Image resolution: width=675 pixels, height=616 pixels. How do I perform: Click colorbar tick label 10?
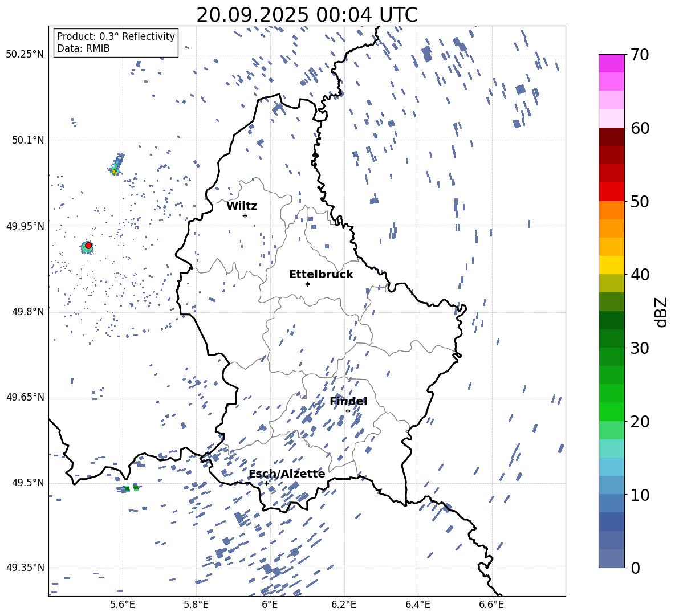point(640,495)
